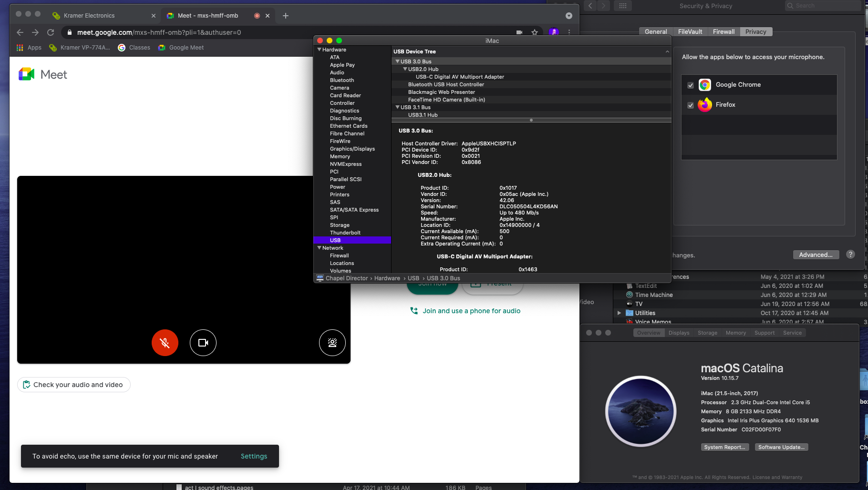Viewport: 868px width, 490px height.
Task: Click USB 3.0 Bus in path bar
Action: pos(443,278)
